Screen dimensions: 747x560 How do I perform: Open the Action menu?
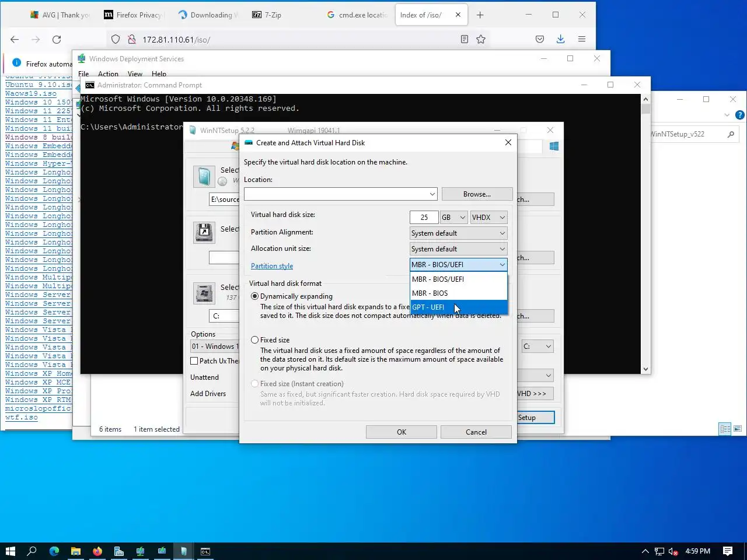click(x=108, y=74)
